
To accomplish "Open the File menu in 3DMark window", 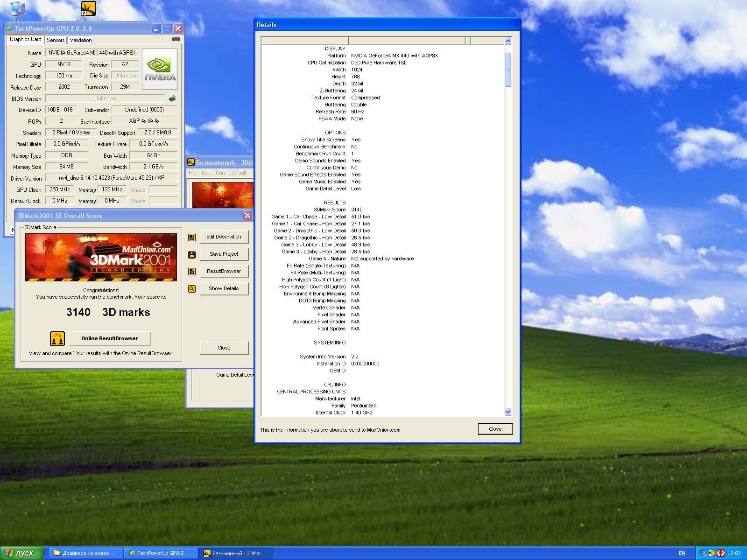I will (192, 173).
